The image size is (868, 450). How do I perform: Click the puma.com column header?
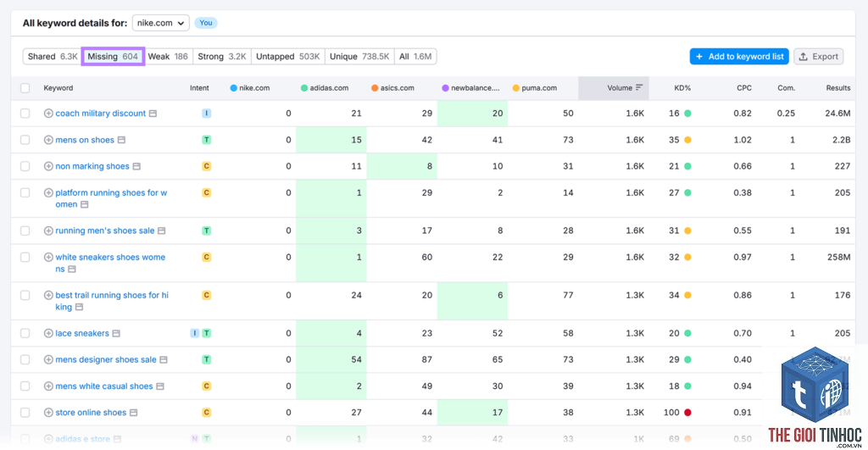click(535, 88)
